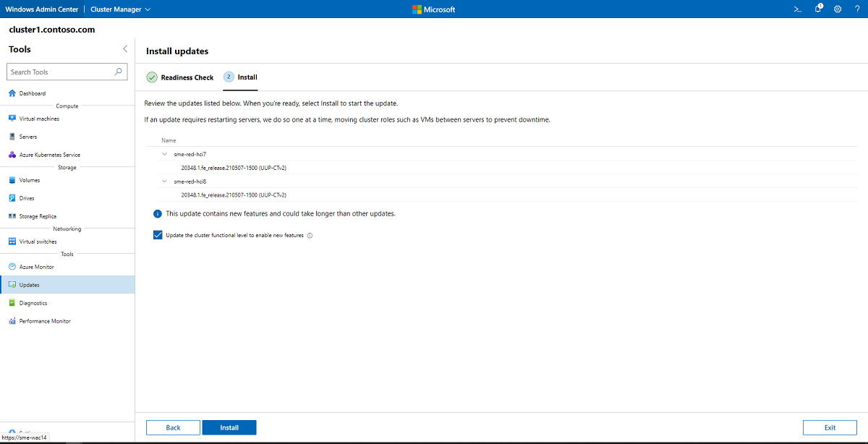Open the notifications bell
Screen dimensions: 868x444
[817, 9]
